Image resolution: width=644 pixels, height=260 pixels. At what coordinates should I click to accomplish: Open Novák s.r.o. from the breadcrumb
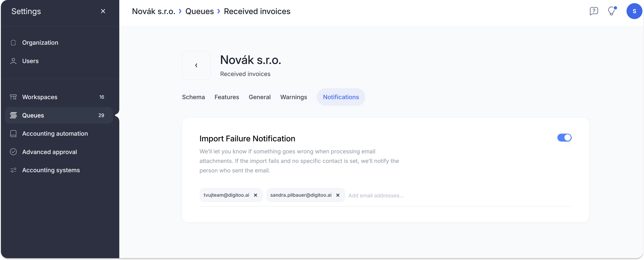[154, 11]
